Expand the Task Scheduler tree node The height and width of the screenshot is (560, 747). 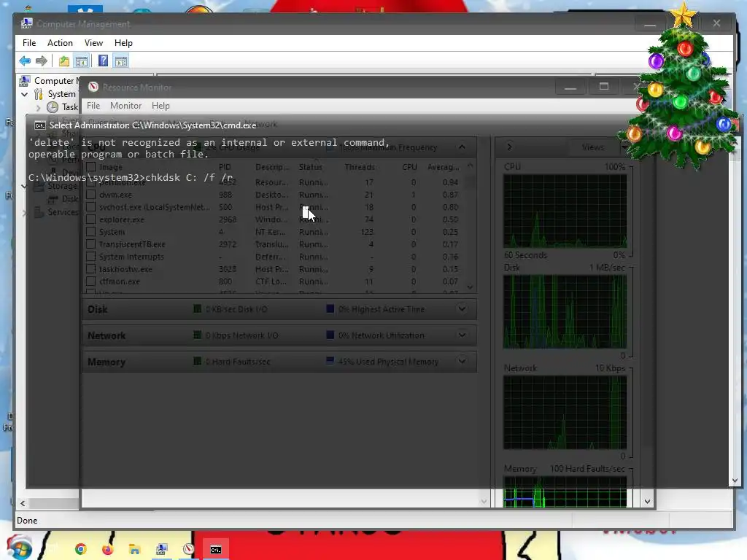[38, 108]
